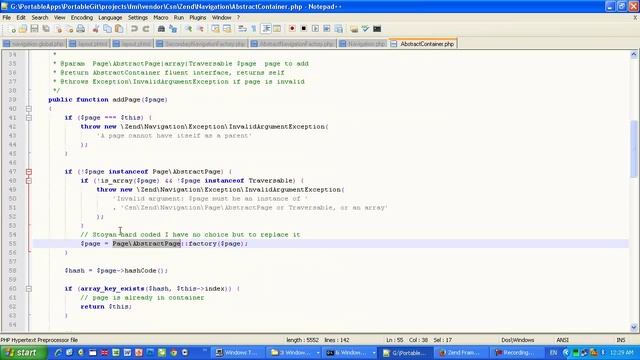Click the 'Dos\Windows' status bar entry
The width and height of the screenshot is (640, 360).
click(x=518, y=340)
